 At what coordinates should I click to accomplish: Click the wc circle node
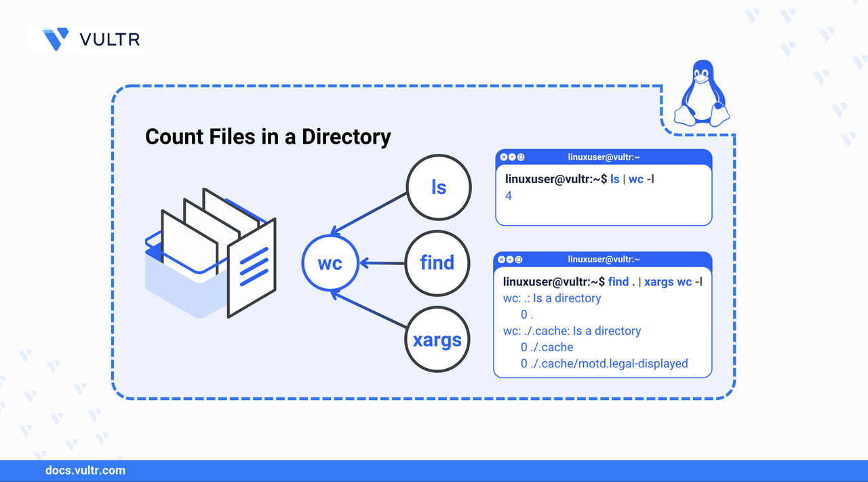pyautogui.click(x=330, y=263)
